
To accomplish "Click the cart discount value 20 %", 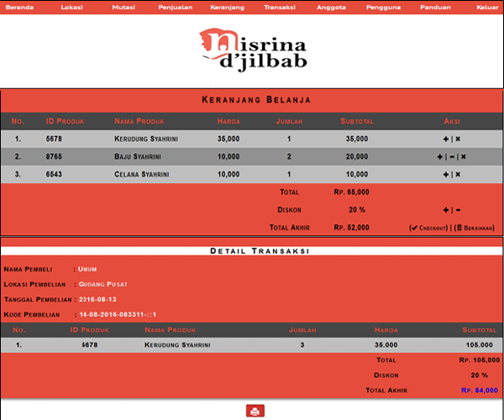I will click(357, 210).
